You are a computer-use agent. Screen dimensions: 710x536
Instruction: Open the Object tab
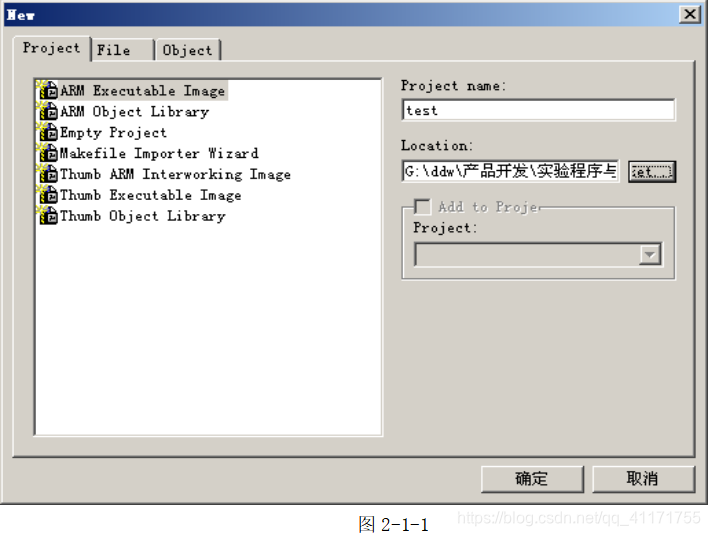pos(187,50)
